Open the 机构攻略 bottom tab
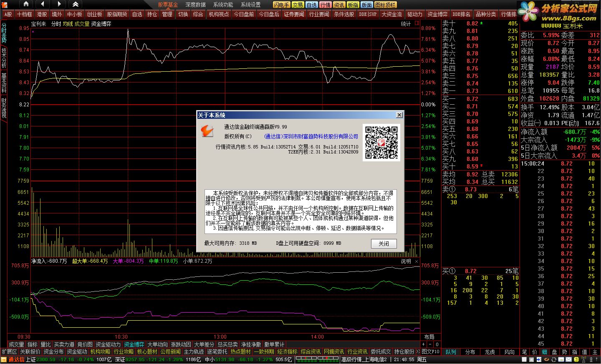The image size is (601, 364). click(100, 352)
